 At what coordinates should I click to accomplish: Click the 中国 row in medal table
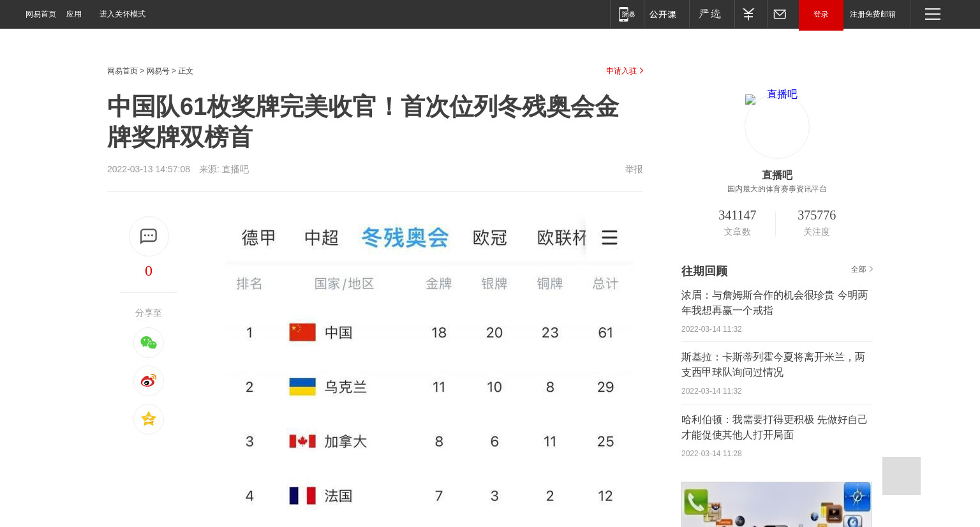click(429, 332)
